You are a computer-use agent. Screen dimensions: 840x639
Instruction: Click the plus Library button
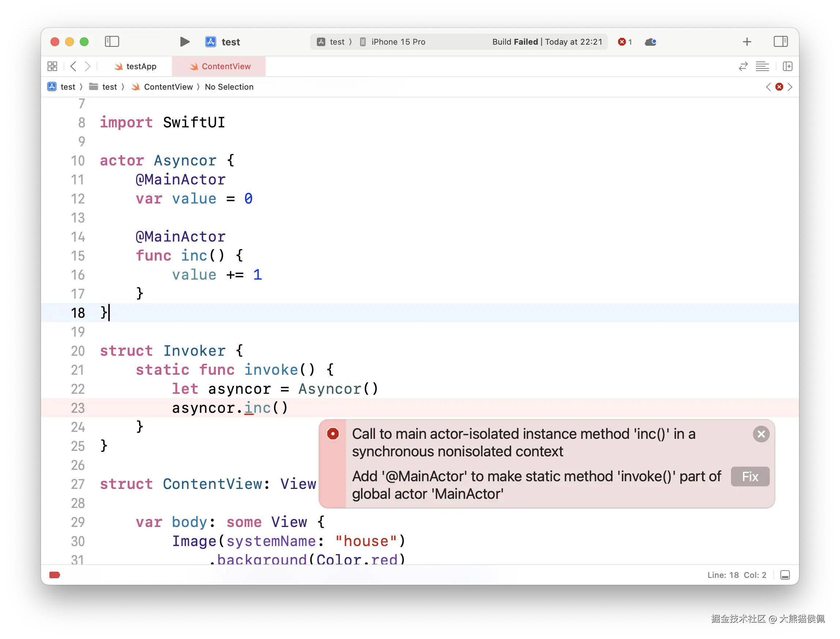747,42
